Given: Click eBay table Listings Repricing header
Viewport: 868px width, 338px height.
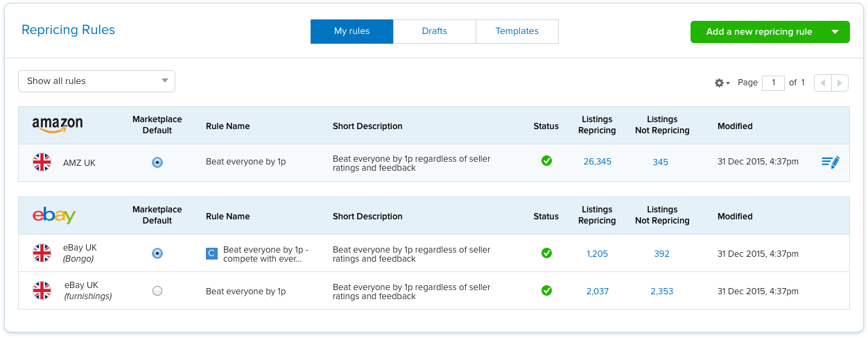Looking at the screenshot, I should click(597, 215).
